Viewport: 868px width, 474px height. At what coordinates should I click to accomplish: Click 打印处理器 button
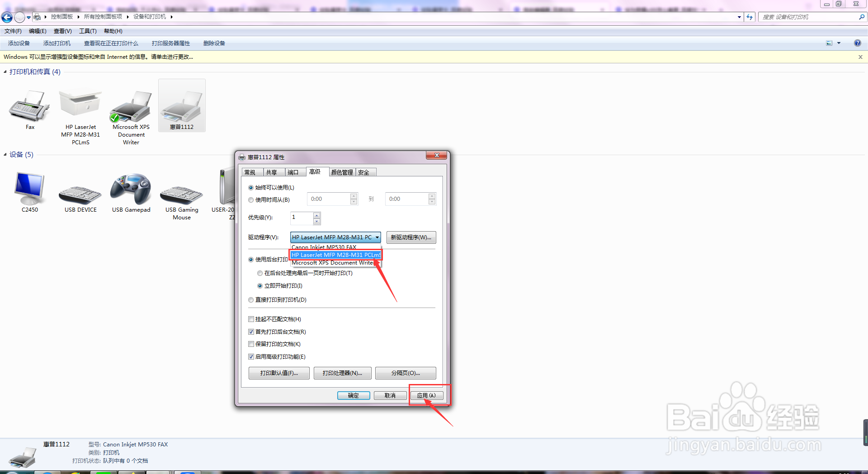[x=342, y=373]
